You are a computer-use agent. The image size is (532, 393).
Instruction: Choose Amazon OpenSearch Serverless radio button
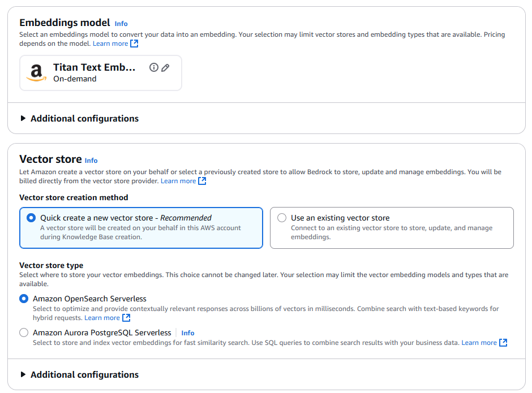click(x=24, y=299)
